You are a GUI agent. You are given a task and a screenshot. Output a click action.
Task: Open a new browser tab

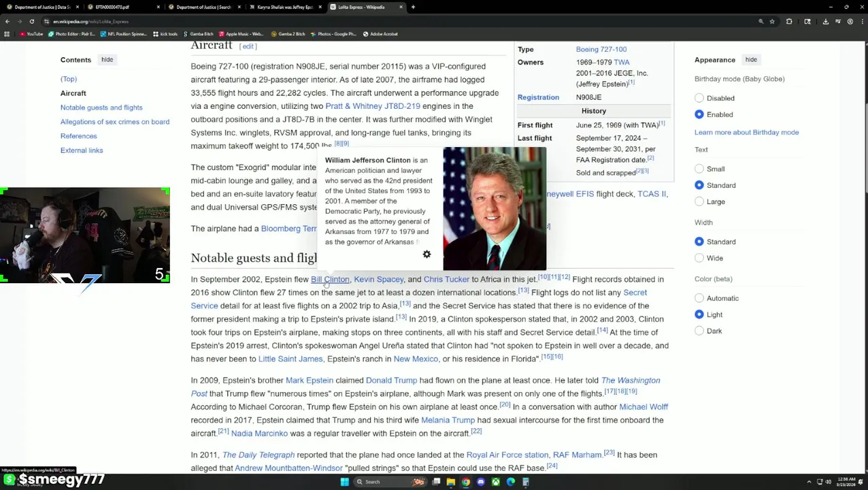point(413,7)
